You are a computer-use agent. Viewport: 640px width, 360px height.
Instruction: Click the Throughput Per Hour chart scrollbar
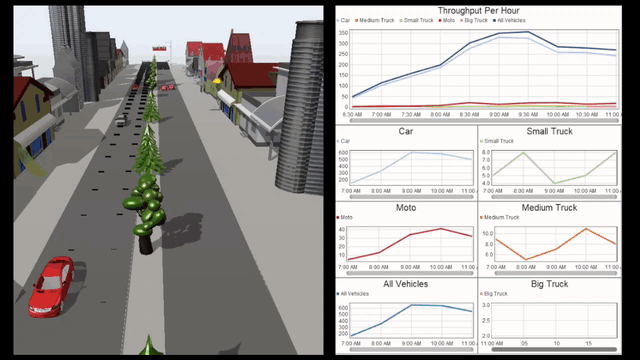pyautogui.click(x=484, y=121)
